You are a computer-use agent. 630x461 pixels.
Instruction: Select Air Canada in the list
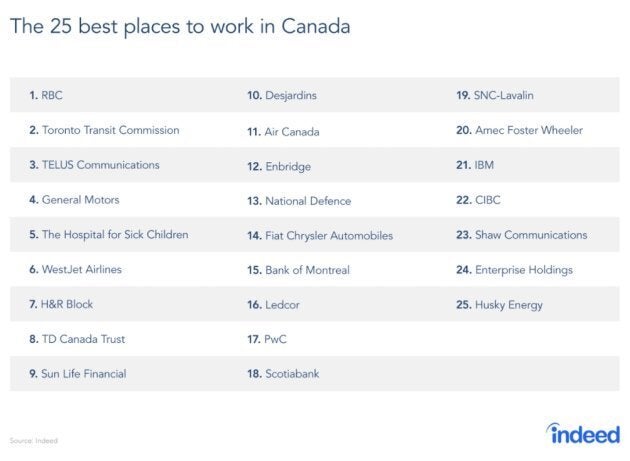point(283,132)
